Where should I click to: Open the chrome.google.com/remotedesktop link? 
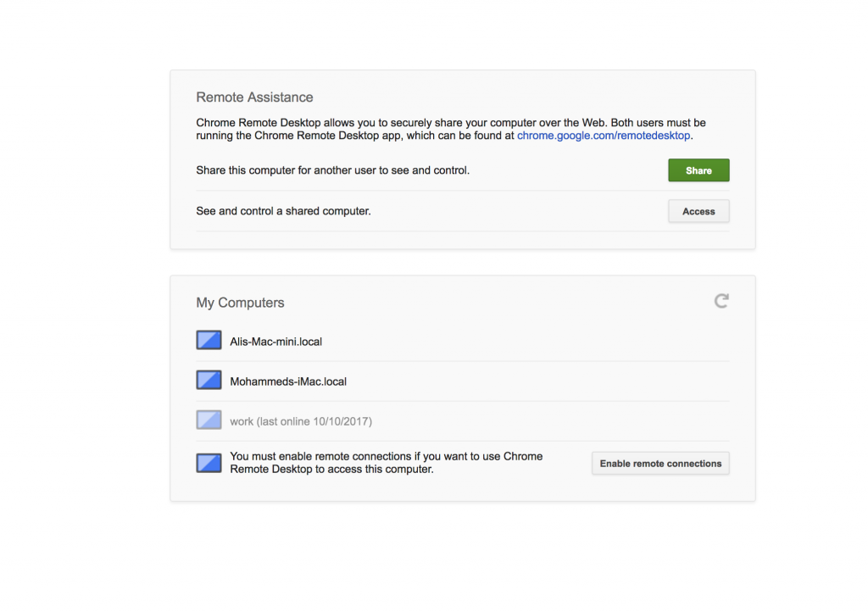[x=604, y=136]
